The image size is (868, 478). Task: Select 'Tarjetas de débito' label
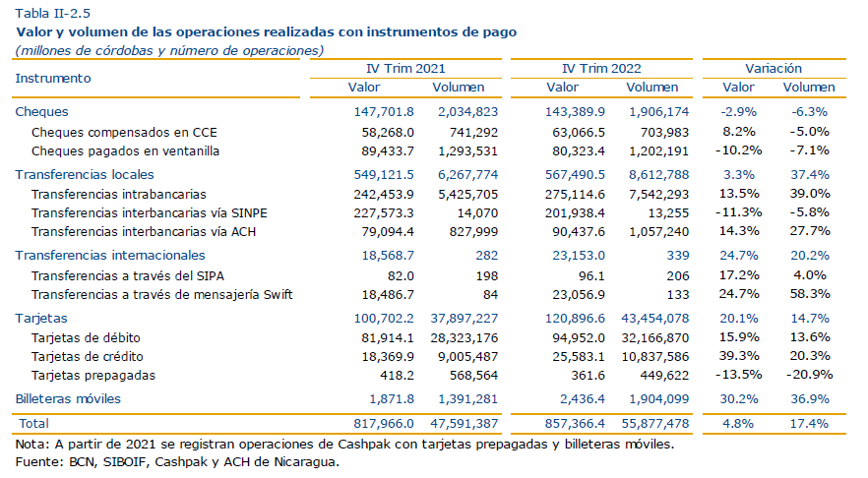tap(86, 338)
